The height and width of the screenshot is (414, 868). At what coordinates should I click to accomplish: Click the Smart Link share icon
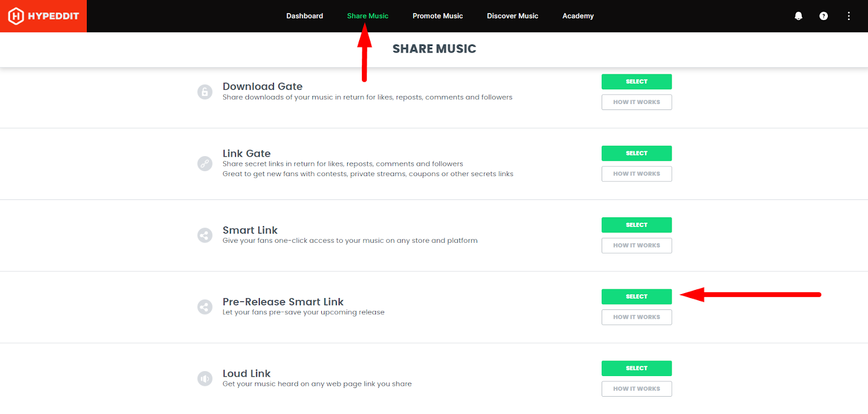point(205,235)
